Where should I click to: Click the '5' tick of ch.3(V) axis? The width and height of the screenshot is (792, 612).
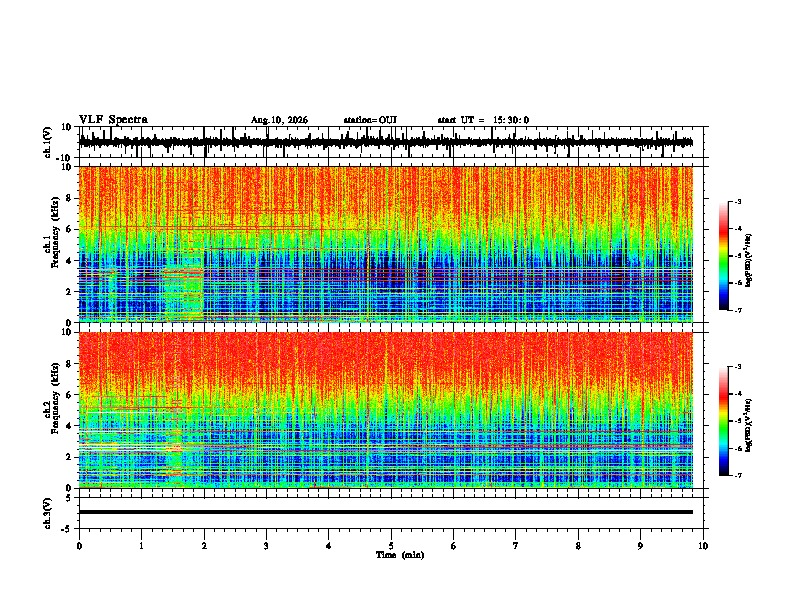click(69, 498)
